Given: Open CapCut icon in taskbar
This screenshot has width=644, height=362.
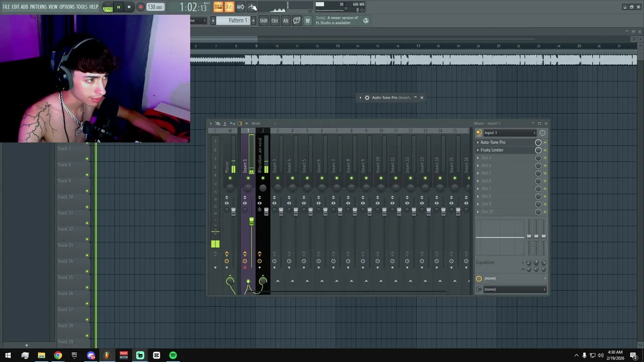Looking at the screenshot, I should [x=156, y=355].
